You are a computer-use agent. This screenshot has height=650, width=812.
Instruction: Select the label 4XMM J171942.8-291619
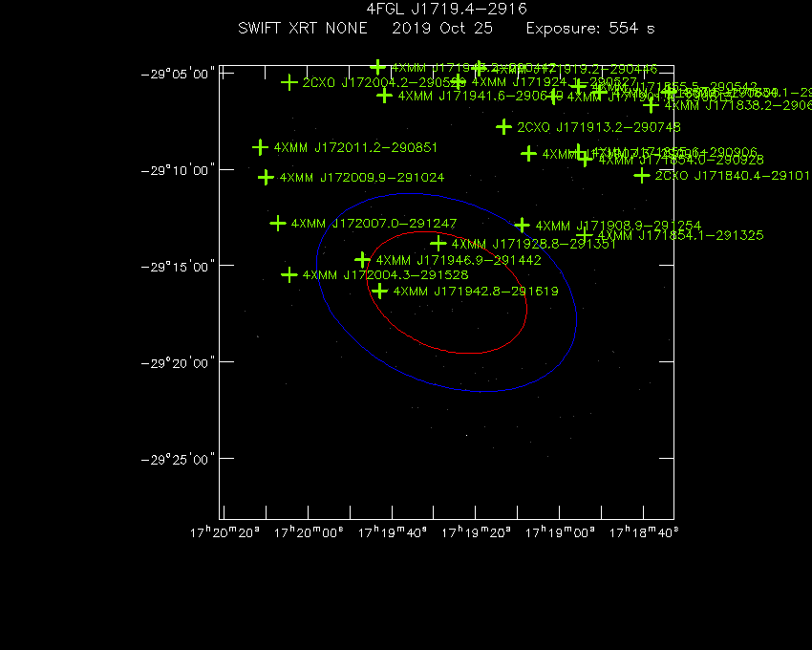[x=476, y=292]
